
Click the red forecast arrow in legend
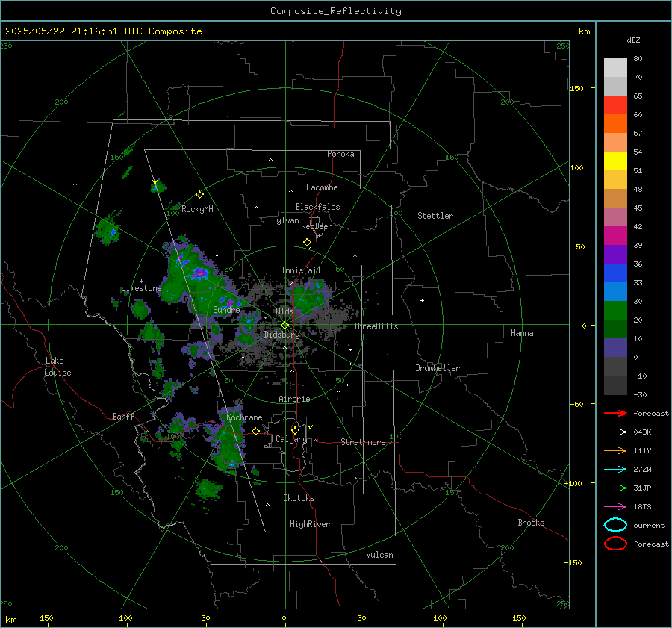click(615, 413)
